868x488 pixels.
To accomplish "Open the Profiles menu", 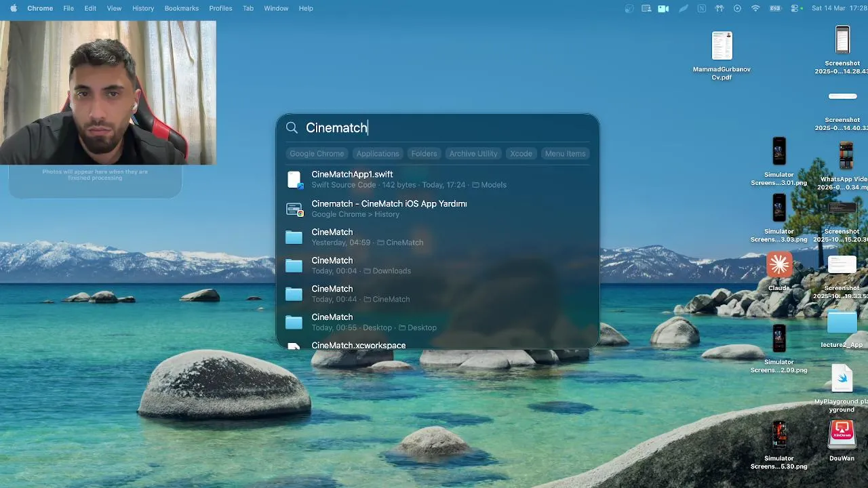I will pos(220,8).
